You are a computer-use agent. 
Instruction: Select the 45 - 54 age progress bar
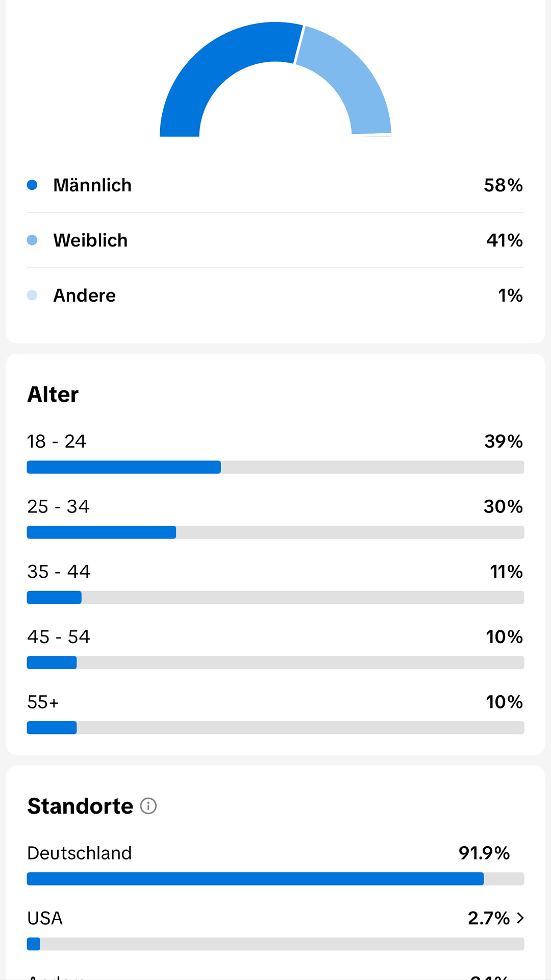point(275,663)
